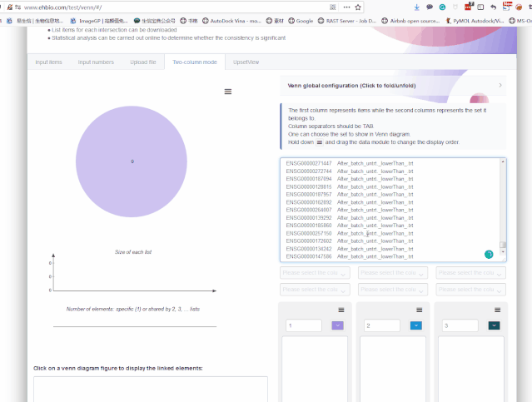
Task: Open blue color picker for list 2
Action: click(x=416, y=325)
